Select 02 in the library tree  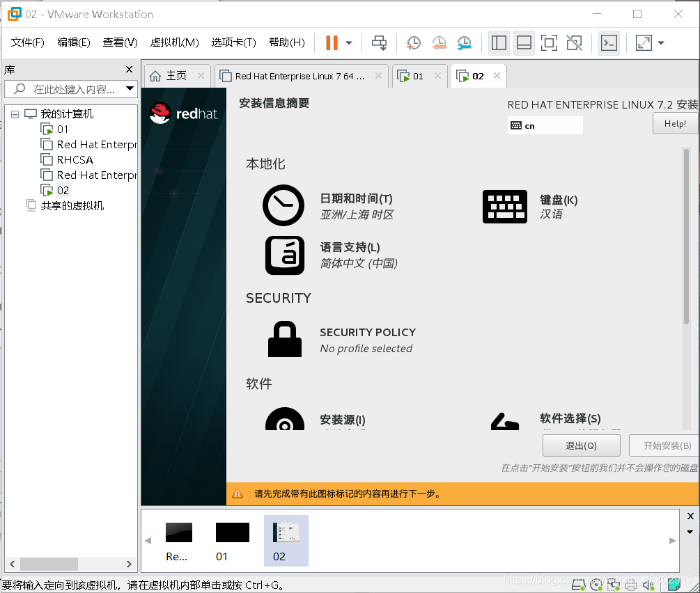pyautogui.click(x=63, y=191)
